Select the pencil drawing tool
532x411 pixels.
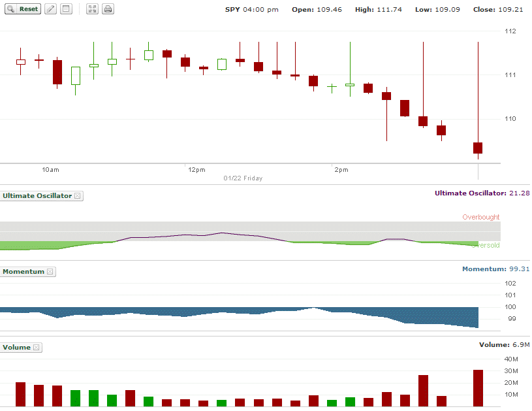click(x=50, y=9)
